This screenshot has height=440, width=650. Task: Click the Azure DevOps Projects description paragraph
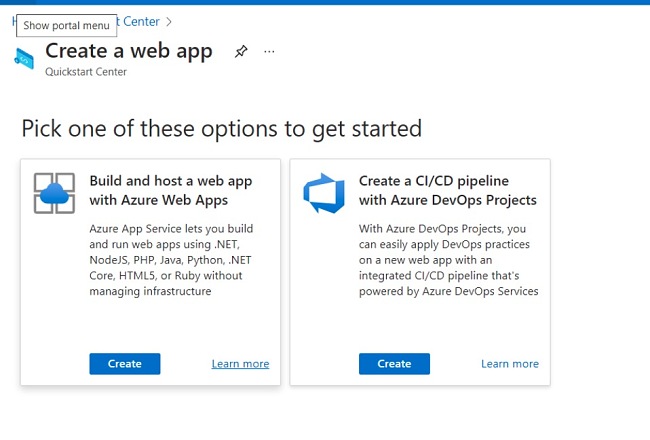point(449,260)
